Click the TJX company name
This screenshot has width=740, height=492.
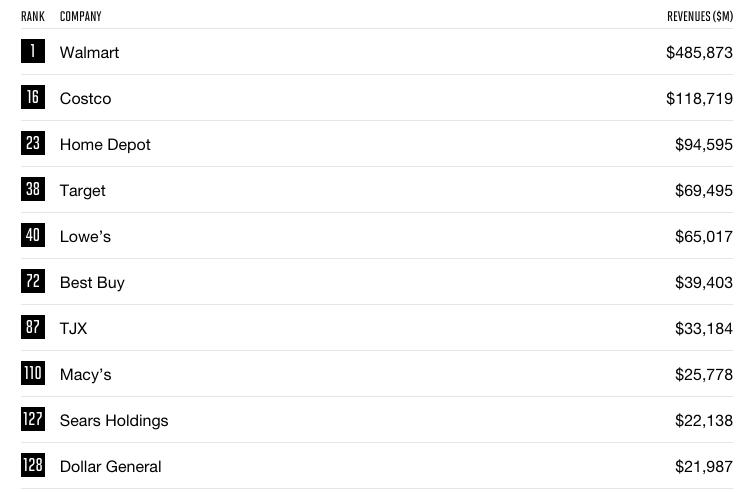pos(74,328)
